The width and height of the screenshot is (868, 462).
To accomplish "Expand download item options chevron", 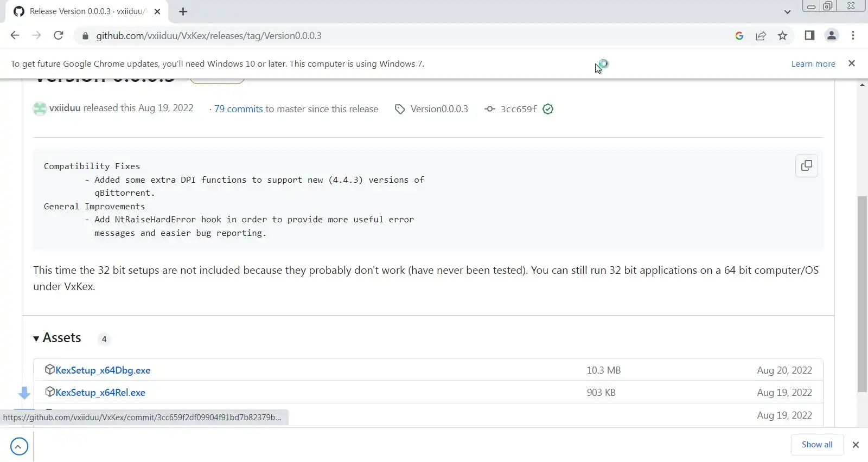I will click(x=19, y=447).
